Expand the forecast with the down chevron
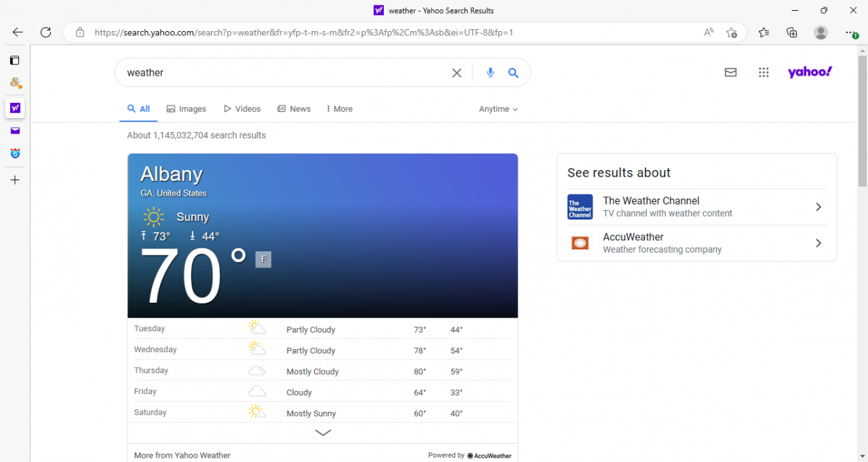This screenshot has width=868, height=462. 323,433
